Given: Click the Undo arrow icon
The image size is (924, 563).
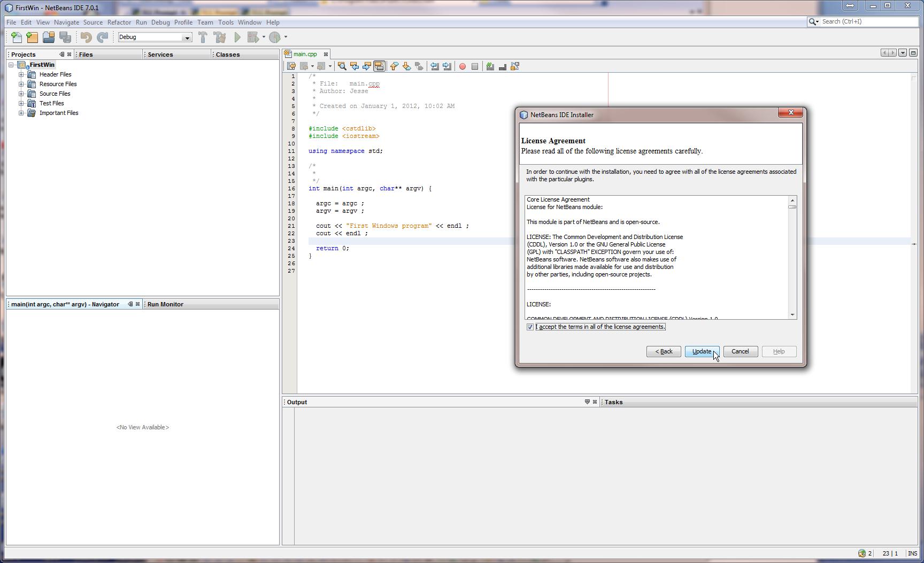Looking at the screenshot, I should pos(86,37).
